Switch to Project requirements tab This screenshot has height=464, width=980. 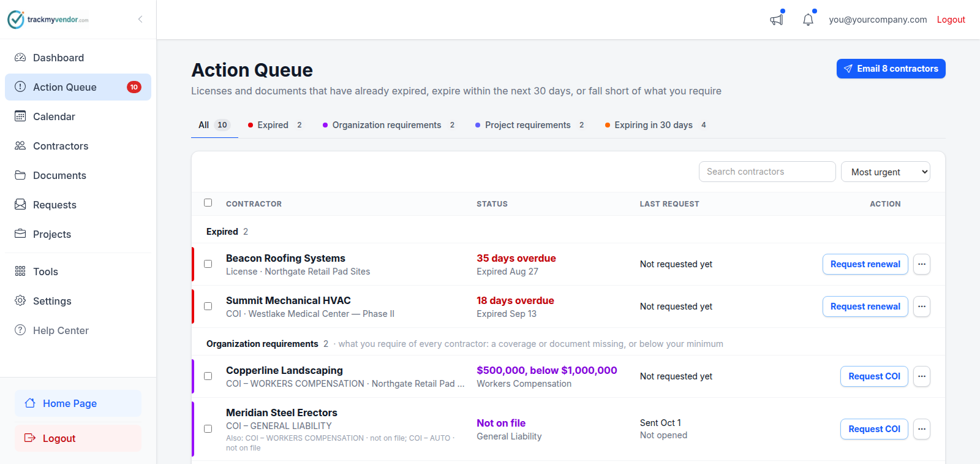[530, 125]
